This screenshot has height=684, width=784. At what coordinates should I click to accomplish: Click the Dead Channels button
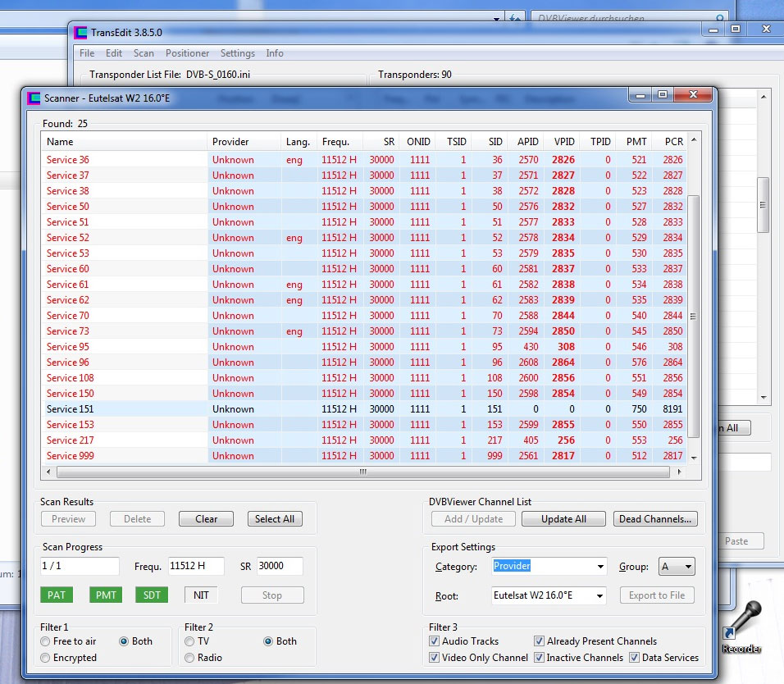[x=655, y=519]
